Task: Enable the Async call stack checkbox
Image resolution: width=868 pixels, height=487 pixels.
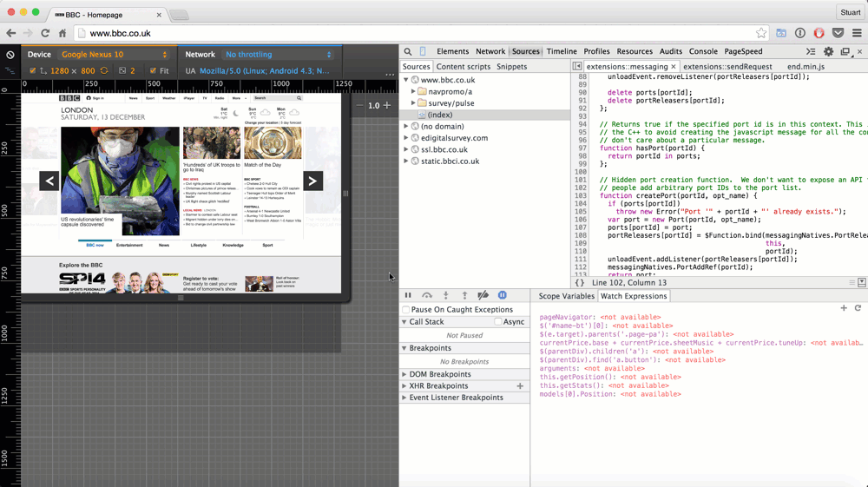Action: click(497, 321)
